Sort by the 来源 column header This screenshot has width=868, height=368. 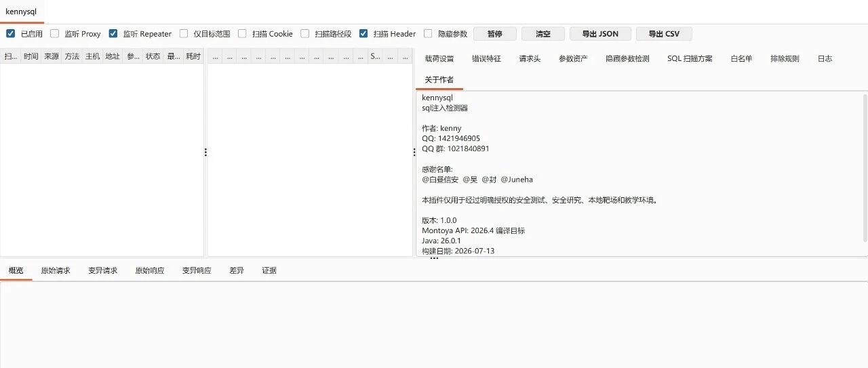[51, 56]
